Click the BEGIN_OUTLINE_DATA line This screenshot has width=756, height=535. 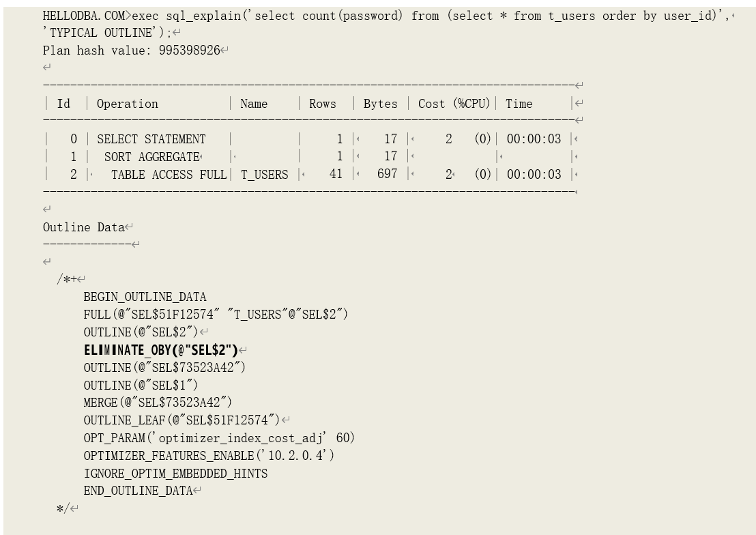tap(145, 297)
